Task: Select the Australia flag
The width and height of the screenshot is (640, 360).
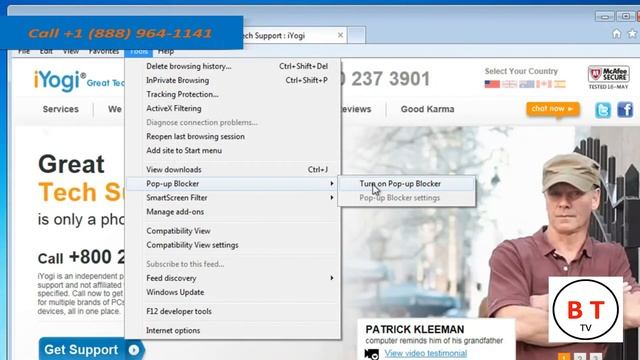Action: click(x=526, y=84)
